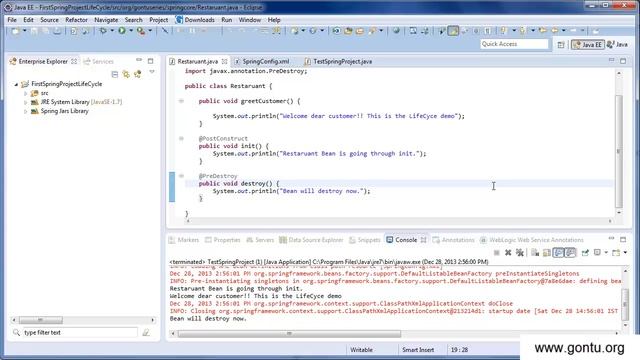Toggle Scroll Lock in console toolbar
The image size is (640, 360).
click(547, 253)
